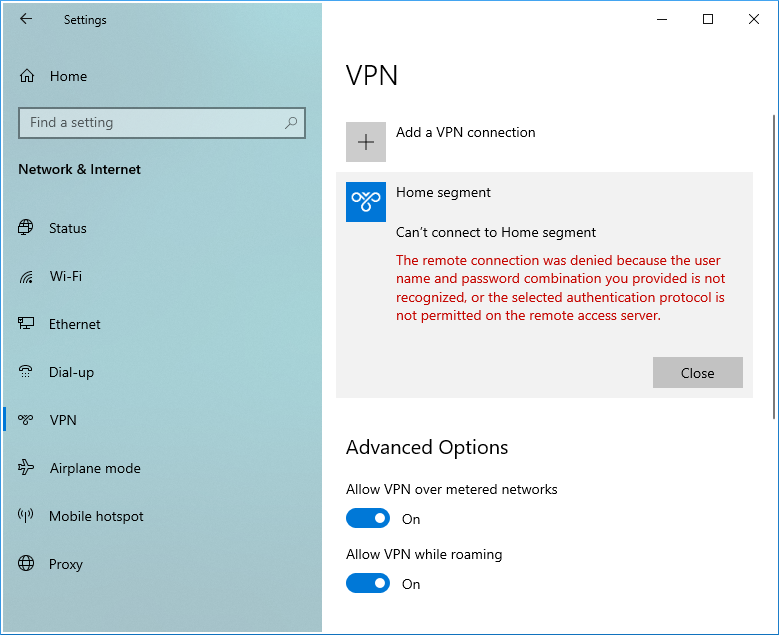
Task: Click the Home segment VPN icon
Action: (x=366, y=202)
